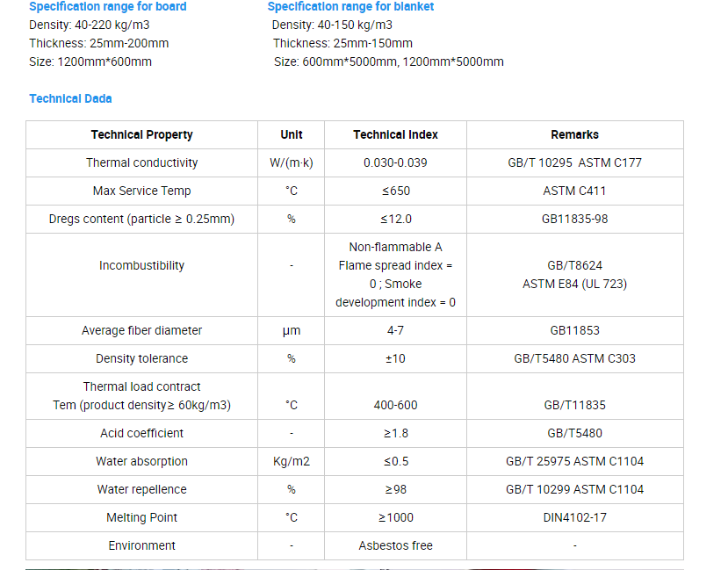Screen dimensions: 728x570
Task: Click the 'Specification range for blanket' heading
Action: coord(350,6)
